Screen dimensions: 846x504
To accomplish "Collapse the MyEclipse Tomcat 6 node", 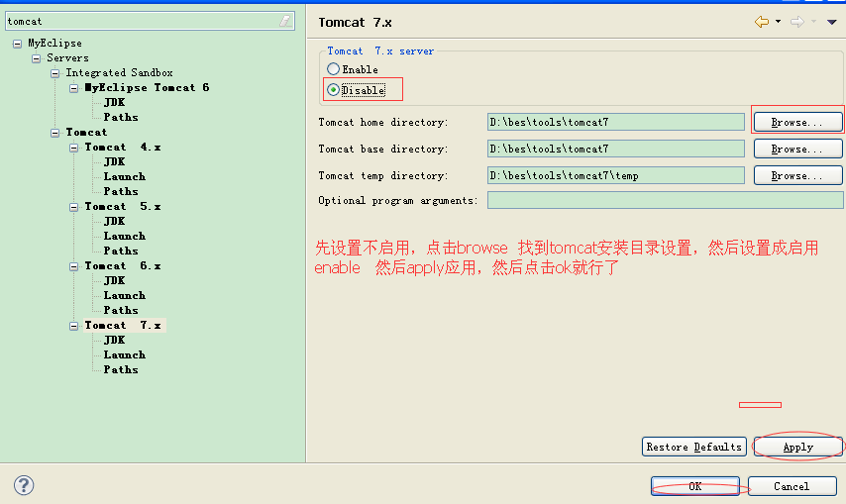I will pos(74,88).
